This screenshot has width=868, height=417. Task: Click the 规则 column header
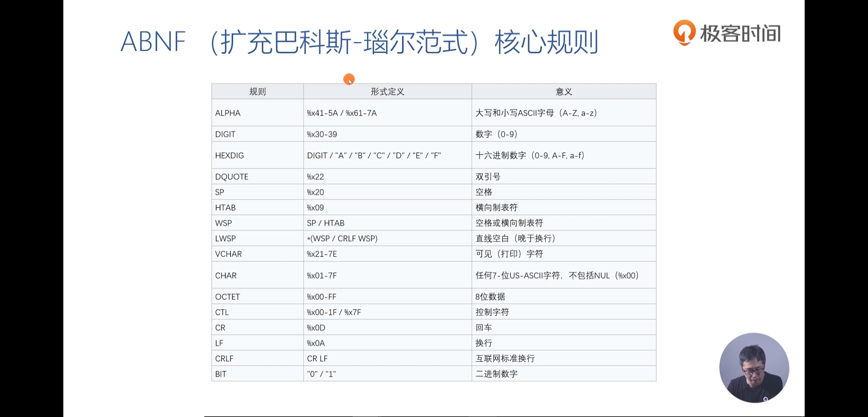click(258, 92)
